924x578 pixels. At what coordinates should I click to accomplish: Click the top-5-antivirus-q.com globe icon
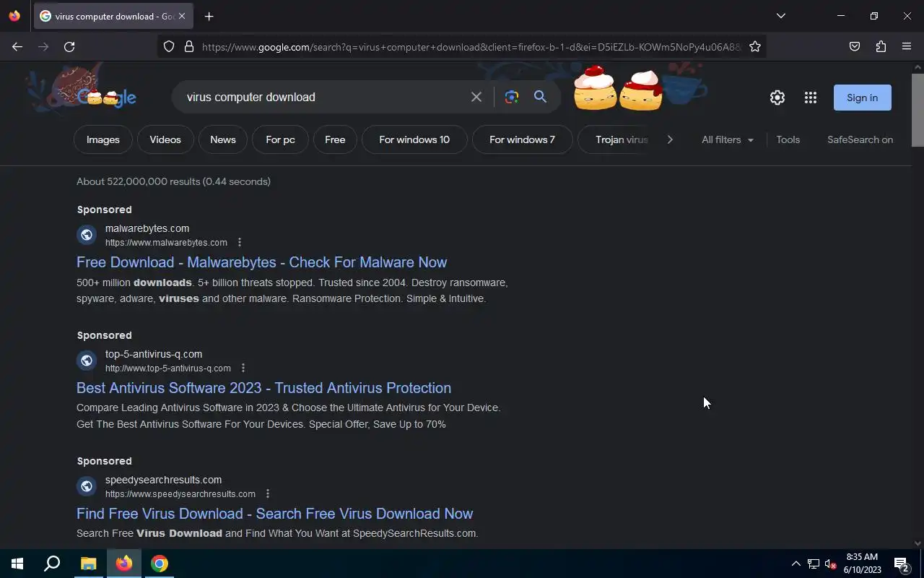87,361
